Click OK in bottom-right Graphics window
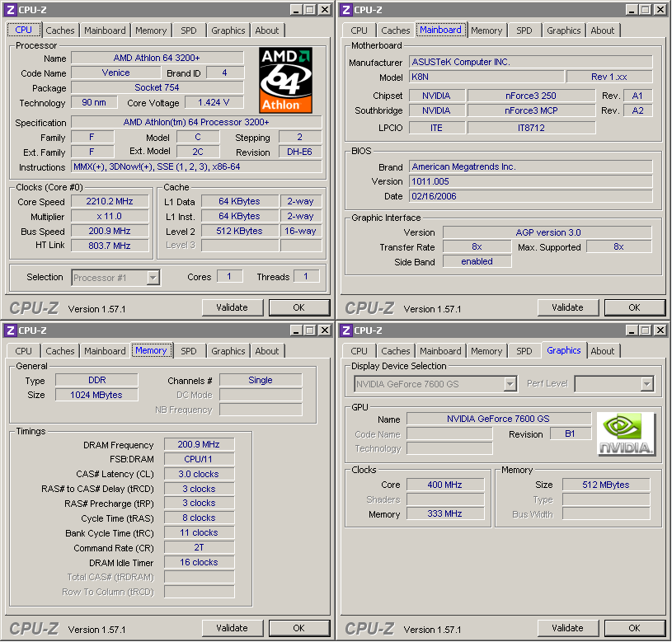Screen dimensions: 672x642 pos(635,628)
